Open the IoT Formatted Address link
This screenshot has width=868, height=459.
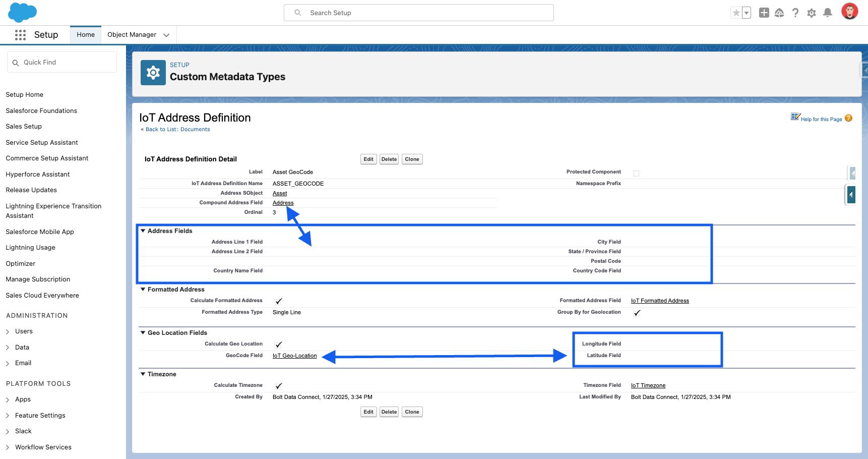tap(660, 301)
